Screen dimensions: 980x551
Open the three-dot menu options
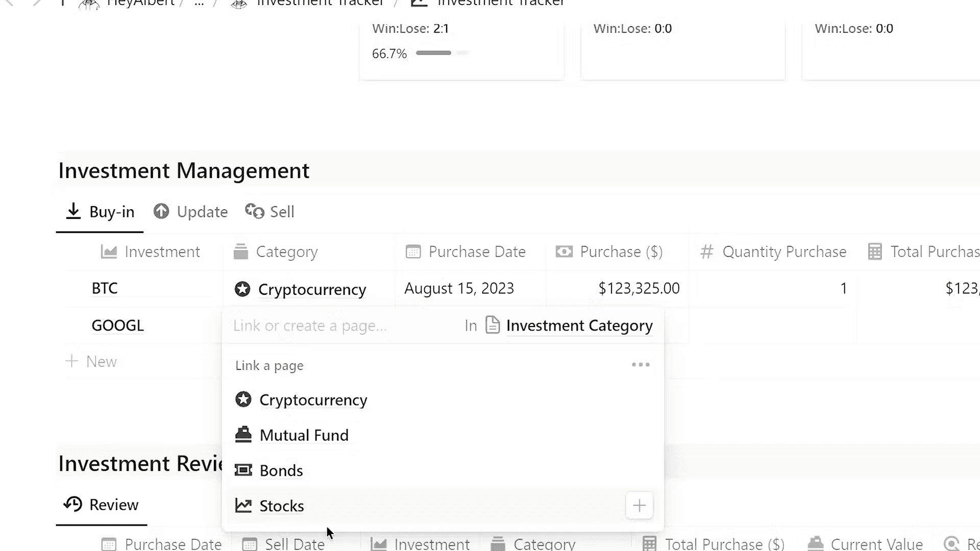[640, 365]
